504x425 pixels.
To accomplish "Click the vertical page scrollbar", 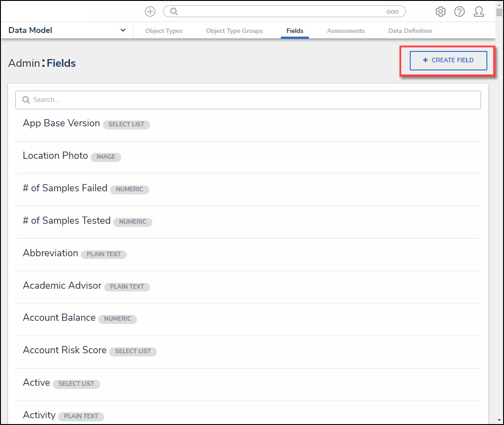I will pyautogui.click(x=499, y=180).
